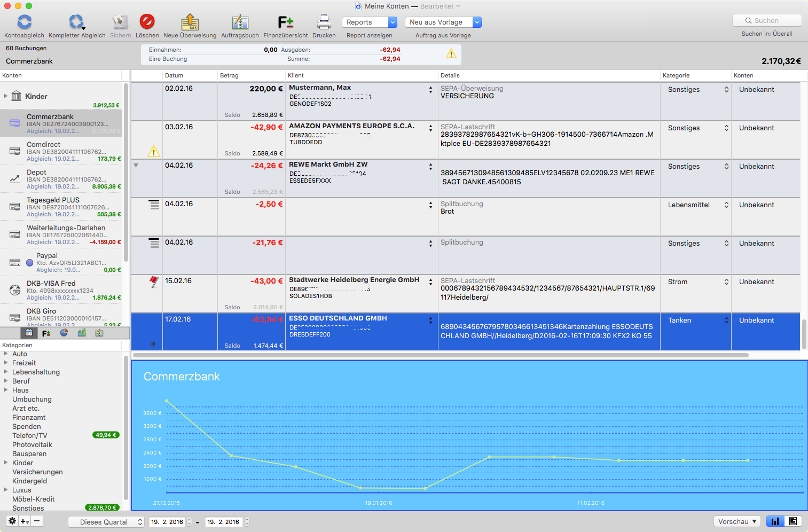Collapse the REWE Markt split booking triangle
The width and height of the screenshot is (808, 532).
pyautogui.click(x=136, y=166)
